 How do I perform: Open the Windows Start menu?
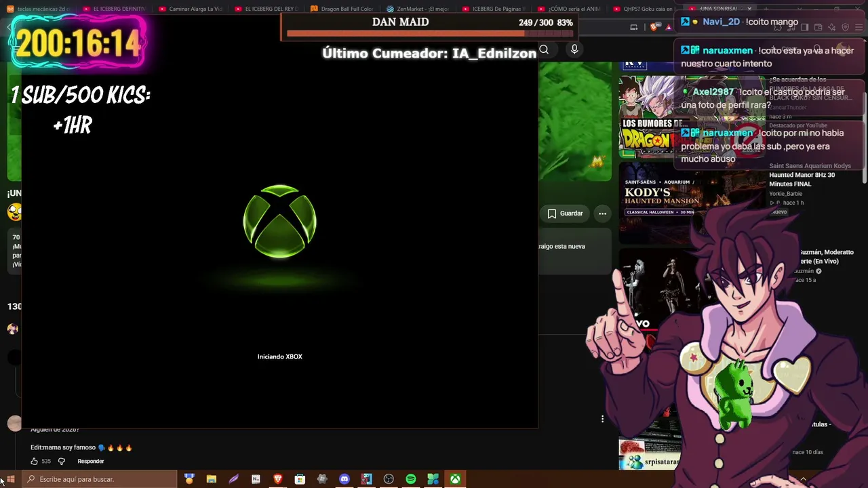[10, 479]
